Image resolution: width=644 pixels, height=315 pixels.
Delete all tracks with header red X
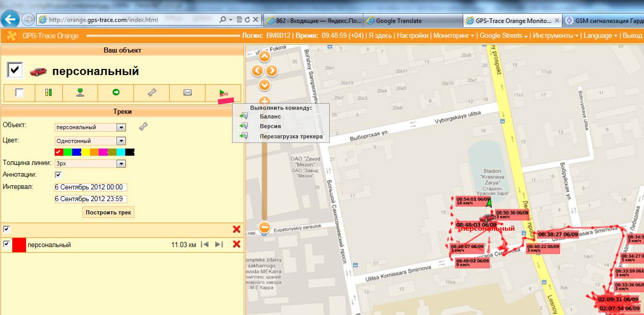[237, 230]
